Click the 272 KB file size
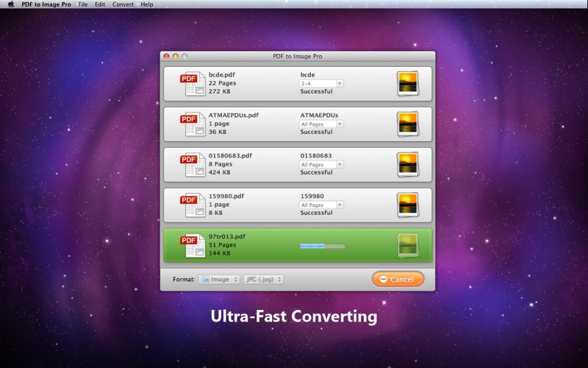The width and height of the screenshot is (588, 368). [219, 91]
